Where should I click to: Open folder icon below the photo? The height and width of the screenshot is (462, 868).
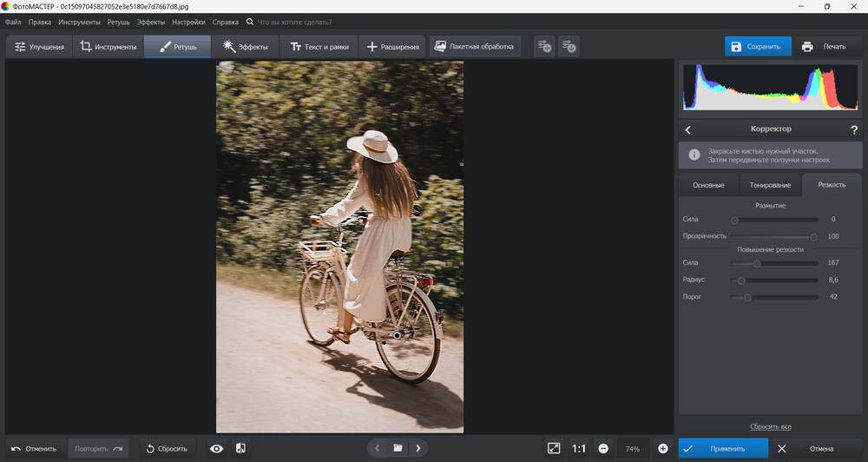click(398, 448)
